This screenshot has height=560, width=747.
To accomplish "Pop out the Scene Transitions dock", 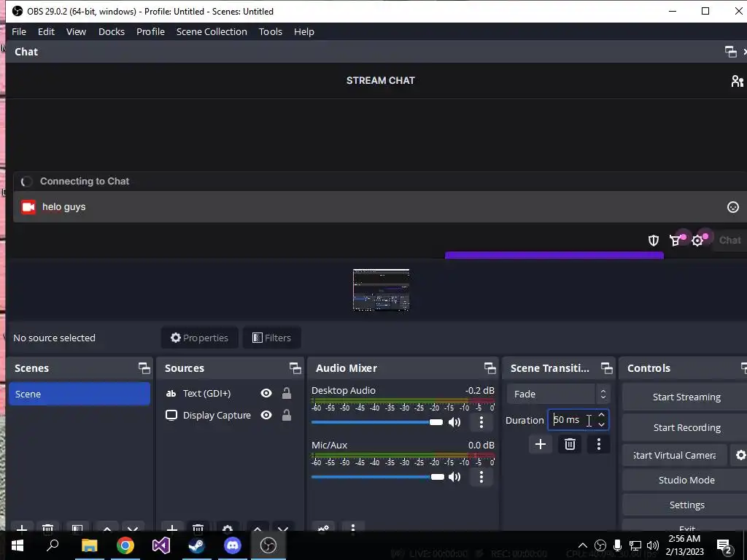I will 606,368.
